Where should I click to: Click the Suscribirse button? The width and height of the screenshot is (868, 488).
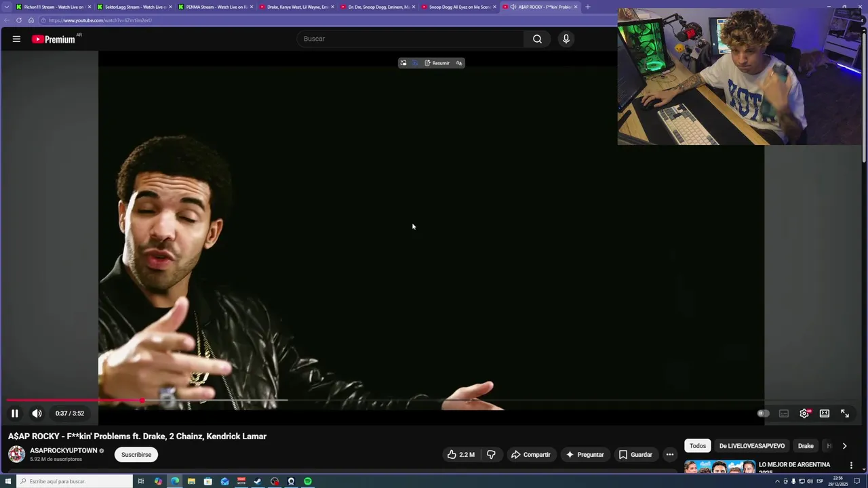click(136, 455)
